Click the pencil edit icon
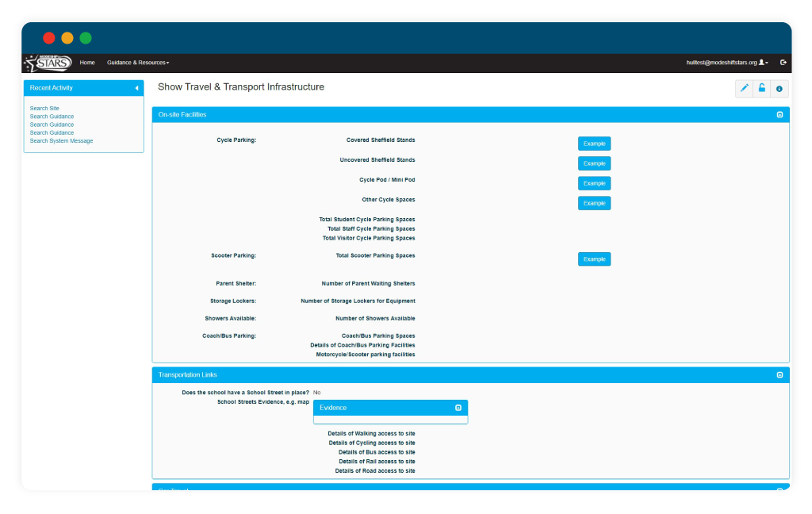The image size is (812, 514). click(x=744, y=89)
